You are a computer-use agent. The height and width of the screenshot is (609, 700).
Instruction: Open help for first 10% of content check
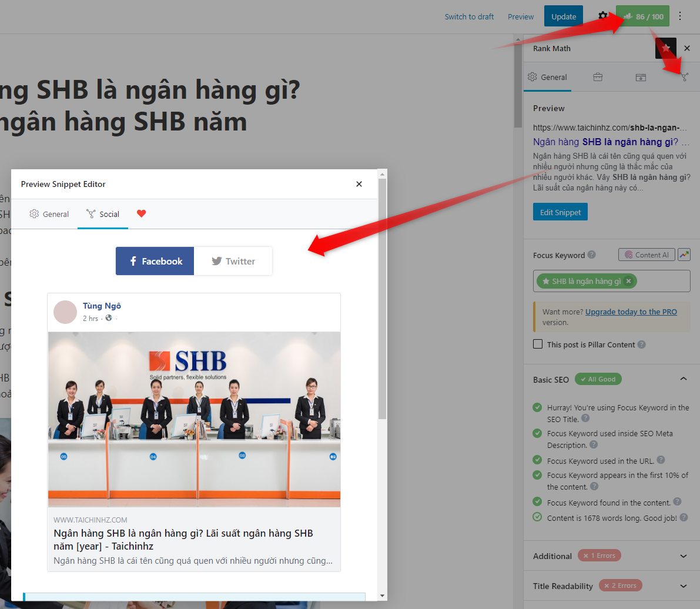click(594, 486)
